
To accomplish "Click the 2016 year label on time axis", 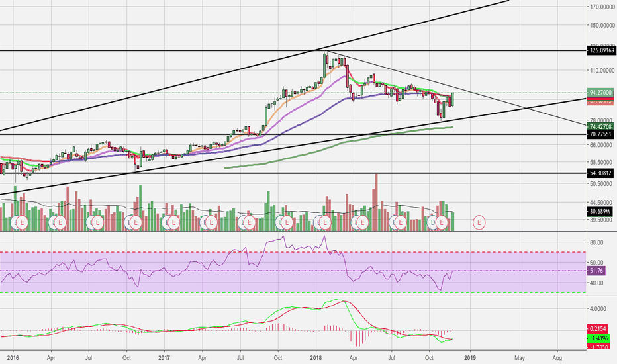I will [13, 358].
